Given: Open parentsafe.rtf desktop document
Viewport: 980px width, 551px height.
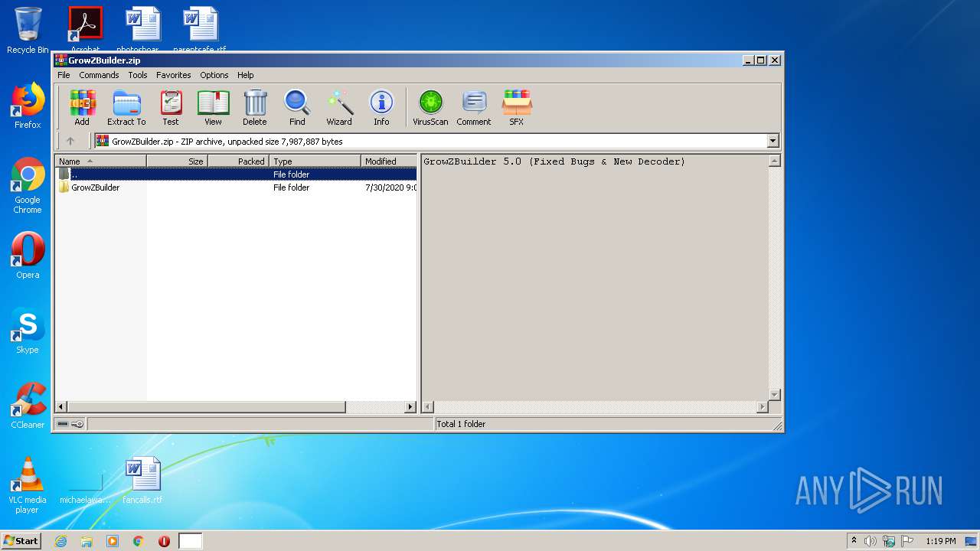Looking at the screenshot, I should [x=200, y=29].
